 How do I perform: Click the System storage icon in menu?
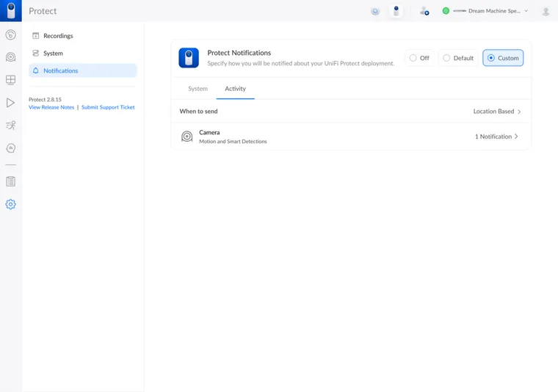click(35, 53)
